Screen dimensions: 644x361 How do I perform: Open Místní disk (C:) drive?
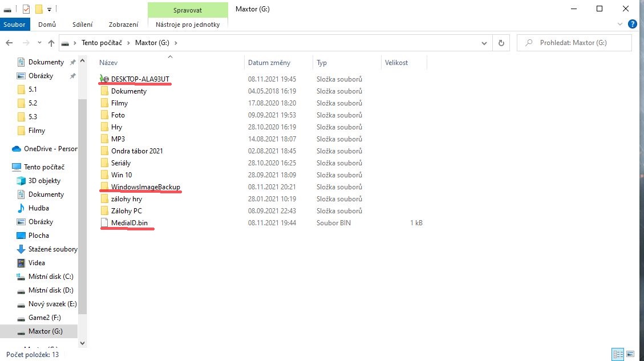coord(51,277)
